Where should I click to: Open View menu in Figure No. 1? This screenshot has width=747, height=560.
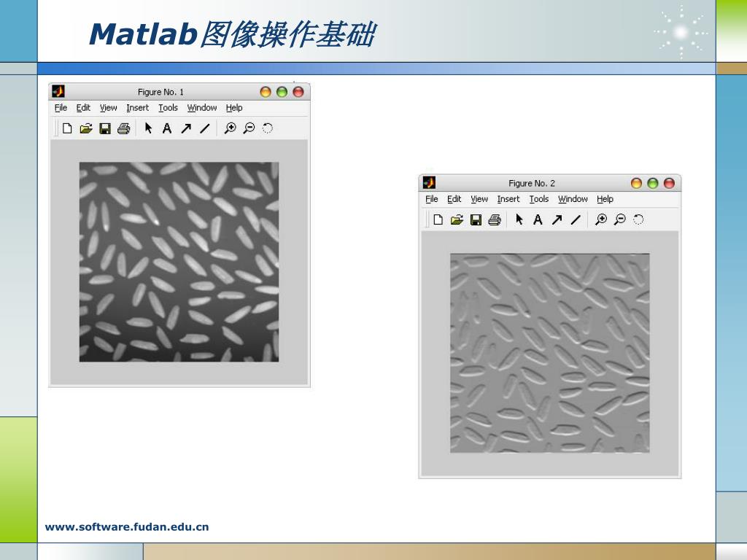(108, 108)
